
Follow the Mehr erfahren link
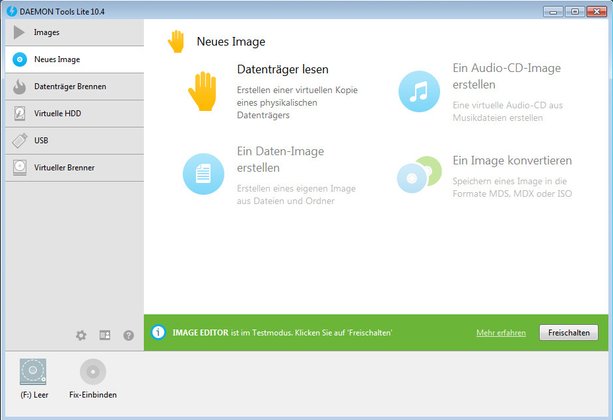click(x=501, y=333)
